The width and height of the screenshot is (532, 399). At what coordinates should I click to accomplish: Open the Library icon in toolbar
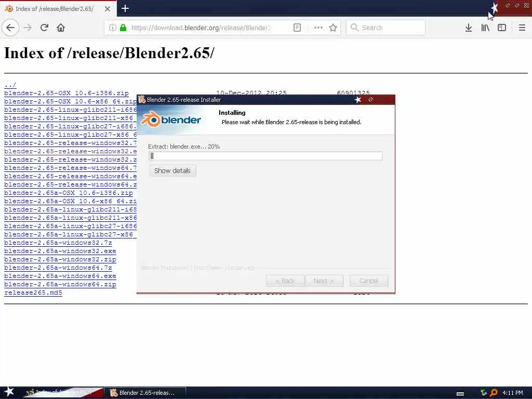pyautogui.click(x=485, y=28)
